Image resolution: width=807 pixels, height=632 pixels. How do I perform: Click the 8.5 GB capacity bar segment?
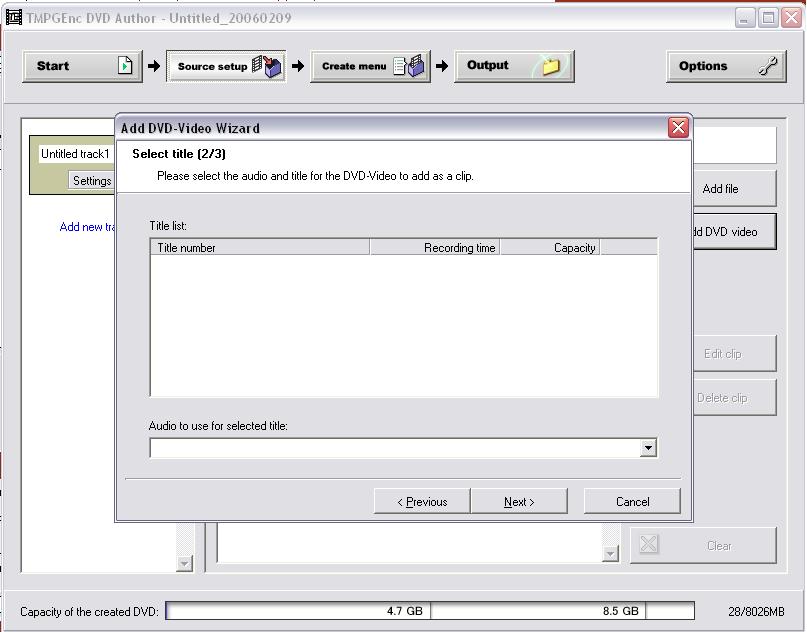(x=538, y=611)
